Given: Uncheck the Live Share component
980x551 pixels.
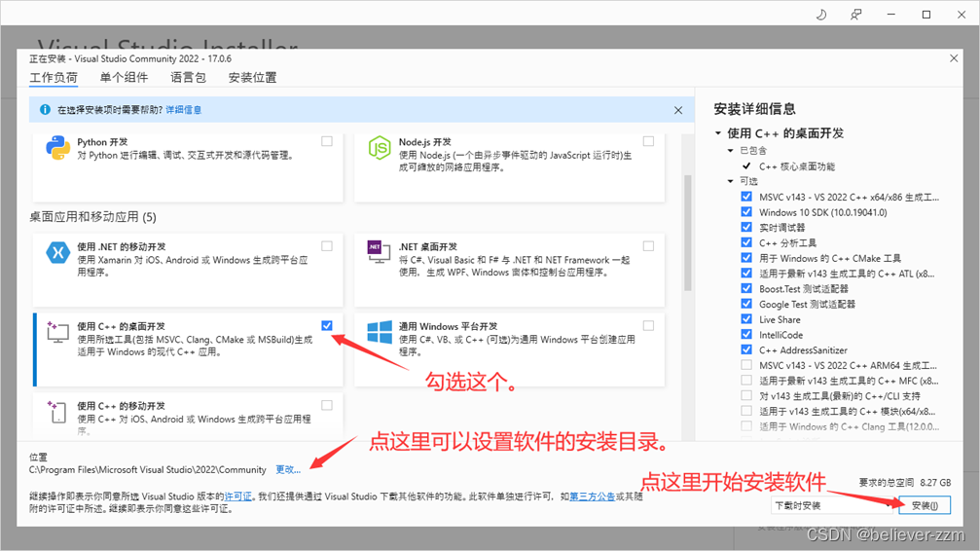Looking at the screenshot, I should point(746,319).
